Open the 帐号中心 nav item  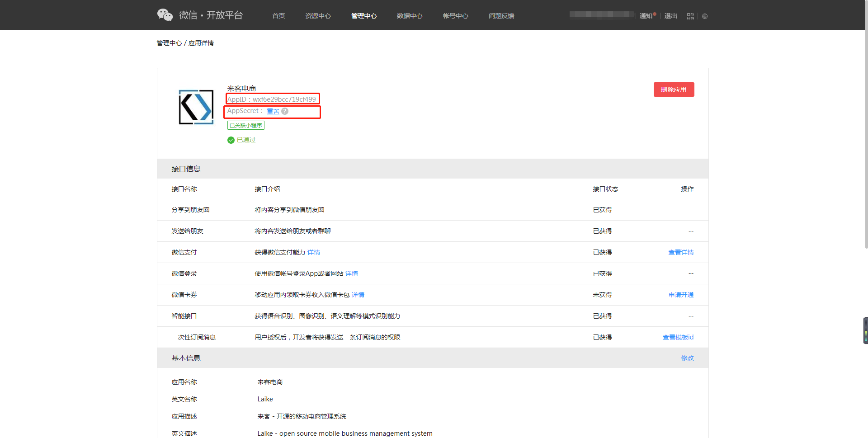[x=455, y=16]
